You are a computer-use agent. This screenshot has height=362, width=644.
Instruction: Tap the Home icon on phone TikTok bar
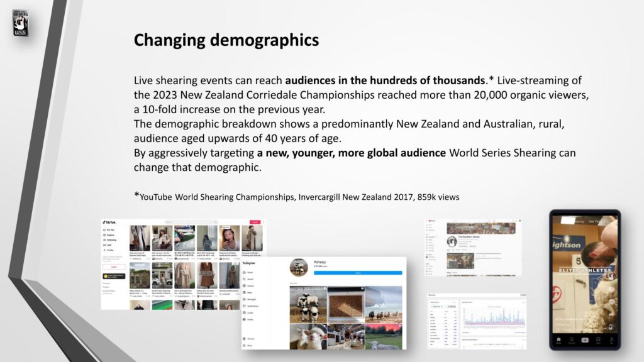[x=558, y=340]
